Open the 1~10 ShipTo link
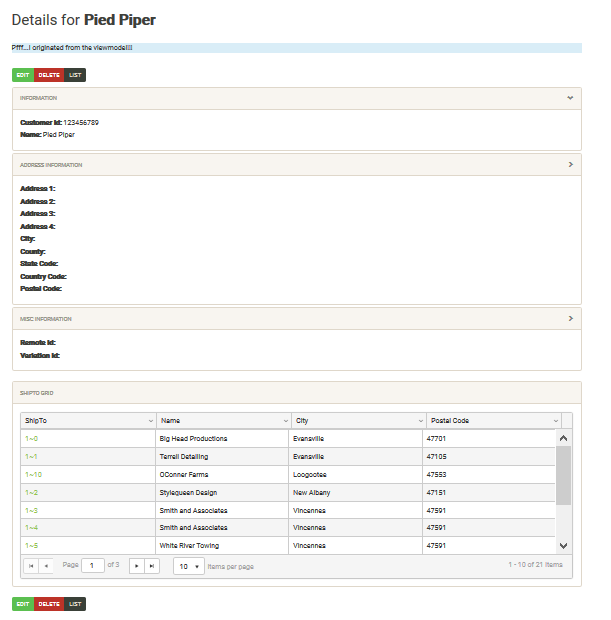The image size is (611, 620). tap(33, 474)
